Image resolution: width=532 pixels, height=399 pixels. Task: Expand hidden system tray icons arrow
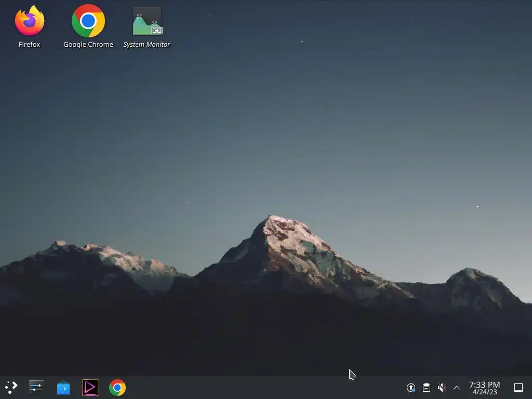[x=457, y=388]
